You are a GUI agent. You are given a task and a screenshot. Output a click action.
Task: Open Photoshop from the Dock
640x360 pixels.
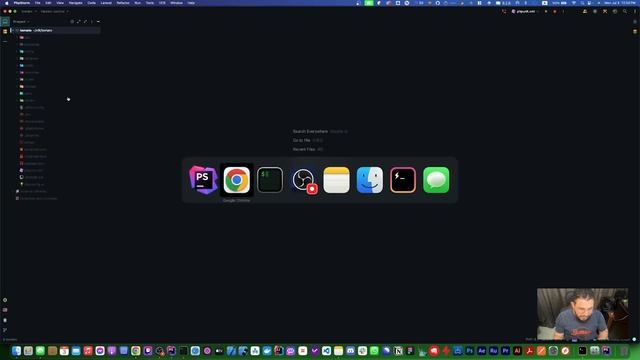click(469, 351)
